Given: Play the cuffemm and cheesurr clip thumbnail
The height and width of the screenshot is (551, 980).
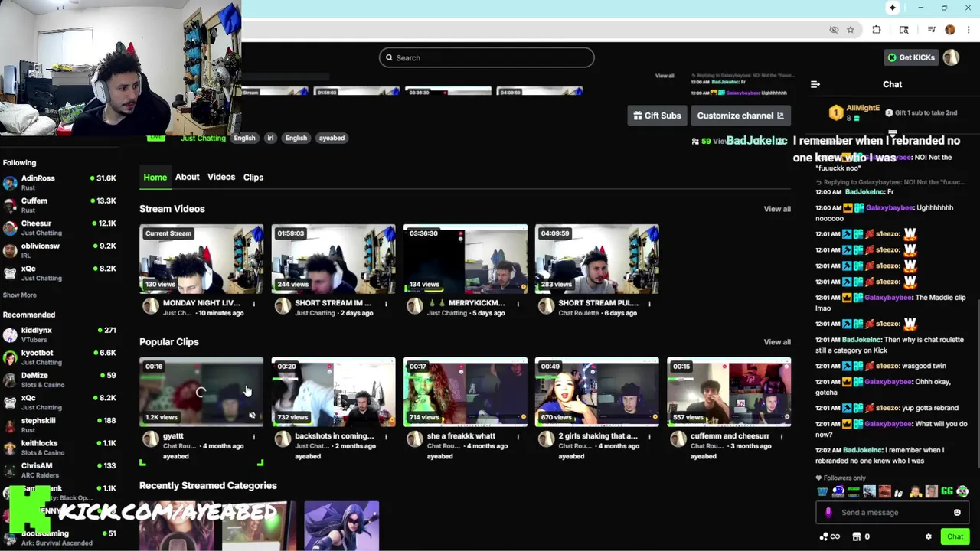Looking at the screenshot, I should coord(728,392).
